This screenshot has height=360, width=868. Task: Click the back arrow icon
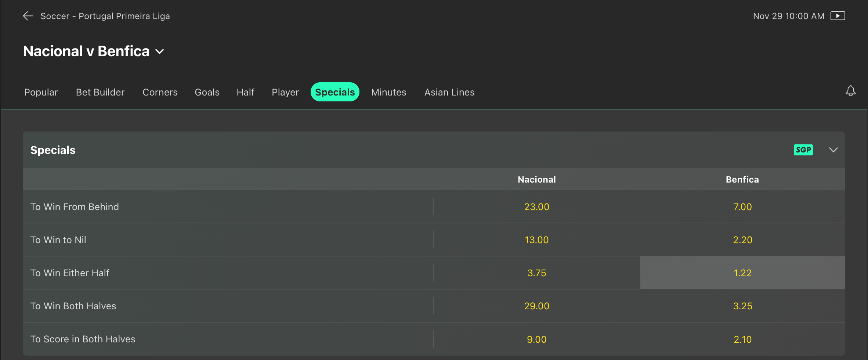point(28,16)
